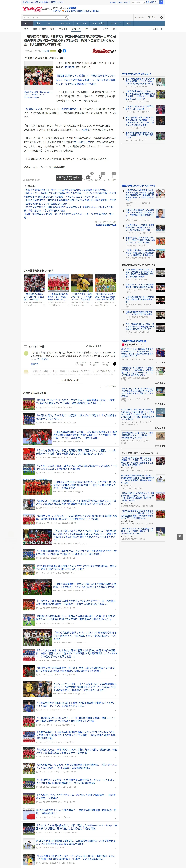Screen dimensions: 186x868
Task: Open 購入履歴 link
Action: 152,18
